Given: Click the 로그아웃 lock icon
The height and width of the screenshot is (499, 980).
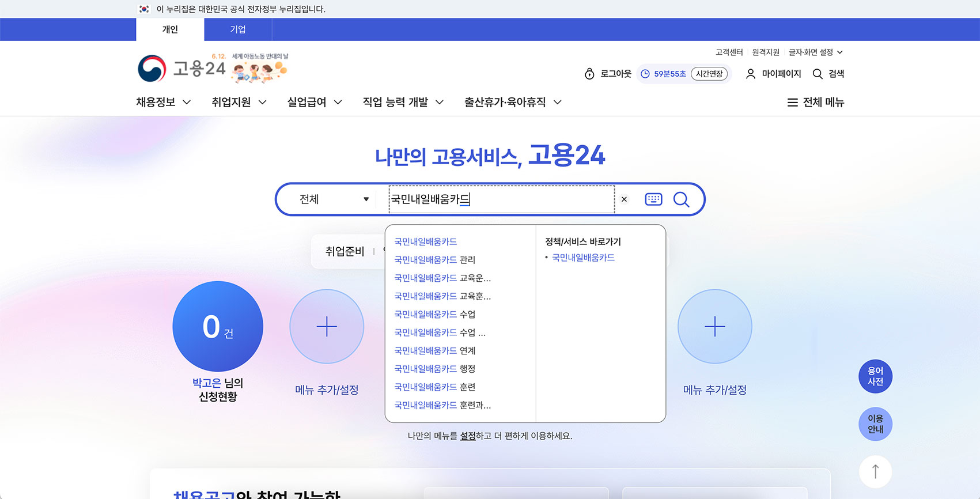Looking at the screenshot, I should 589,74.
